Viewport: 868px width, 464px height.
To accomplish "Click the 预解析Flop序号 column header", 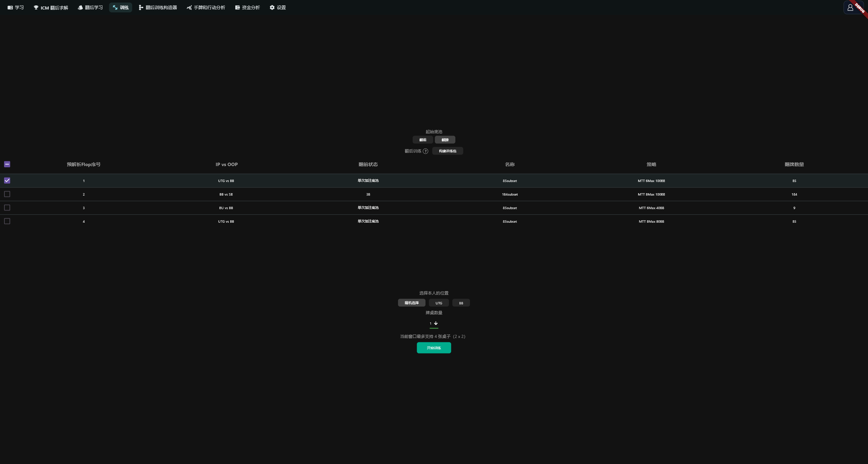I will click(x=84, y=164).
